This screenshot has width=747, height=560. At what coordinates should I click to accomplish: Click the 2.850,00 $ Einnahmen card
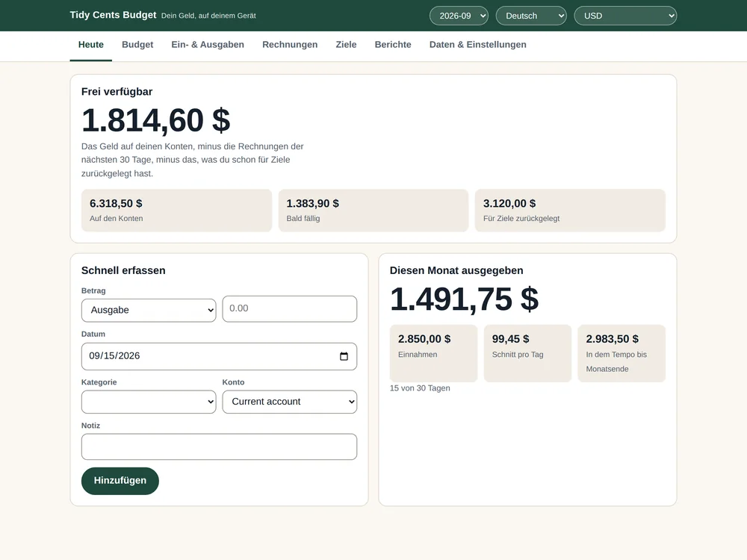pos(433,353)
